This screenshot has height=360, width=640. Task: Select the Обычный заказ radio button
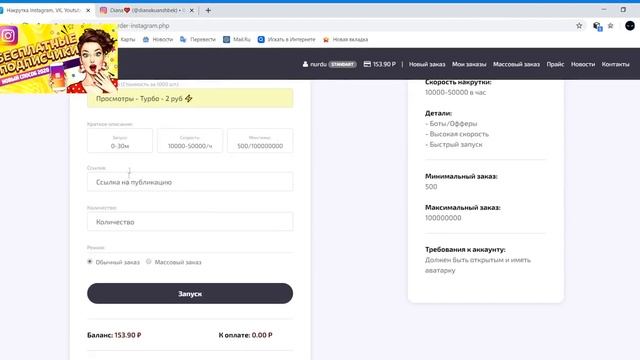pyautogui.click(x=90, y=262)
